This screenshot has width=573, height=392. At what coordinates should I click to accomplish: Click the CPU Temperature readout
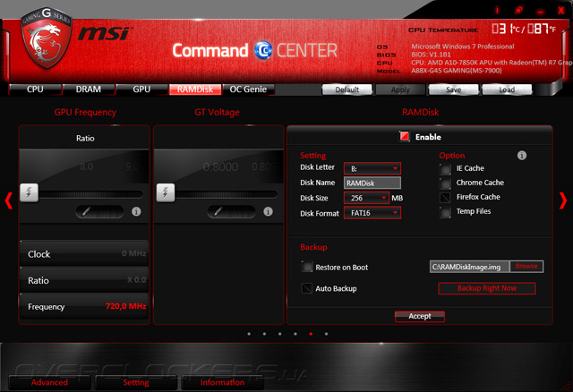point(524,29)
